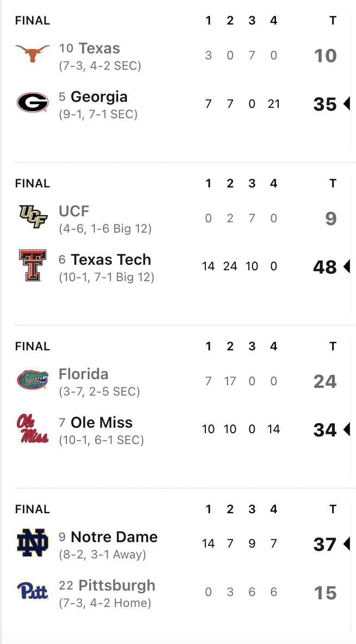Image resolution: width=356 pixels, height=644 pixels.
Task: Open the Texas team page link
Action: tap(99, 48)
